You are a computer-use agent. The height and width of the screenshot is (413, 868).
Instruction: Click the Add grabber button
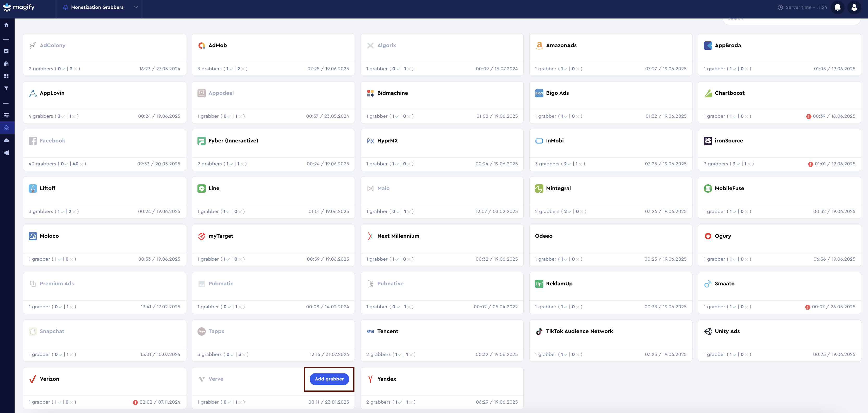[x=329, y=379]
